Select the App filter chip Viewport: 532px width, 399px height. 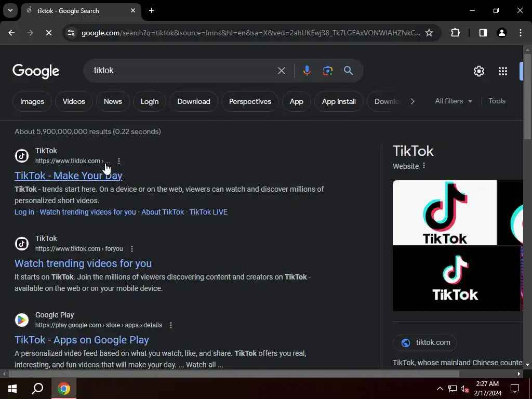click(297, 101)
